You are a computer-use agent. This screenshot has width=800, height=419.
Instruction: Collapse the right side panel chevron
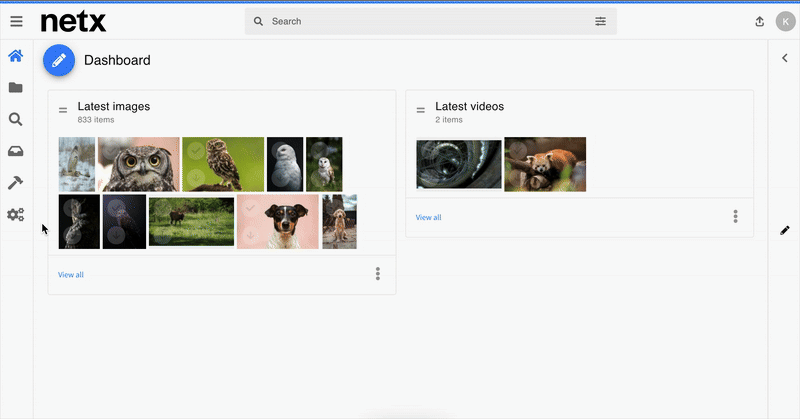[x=785, y=58]
